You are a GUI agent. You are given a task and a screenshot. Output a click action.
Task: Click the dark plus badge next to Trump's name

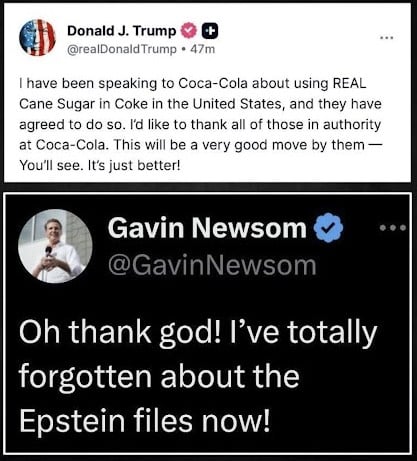point(210,31)
